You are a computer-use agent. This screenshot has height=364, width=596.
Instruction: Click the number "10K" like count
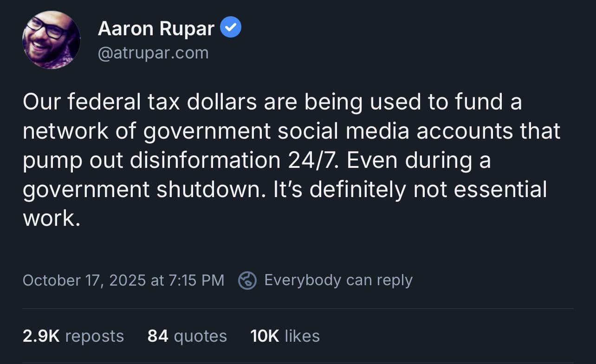point(265,336)
